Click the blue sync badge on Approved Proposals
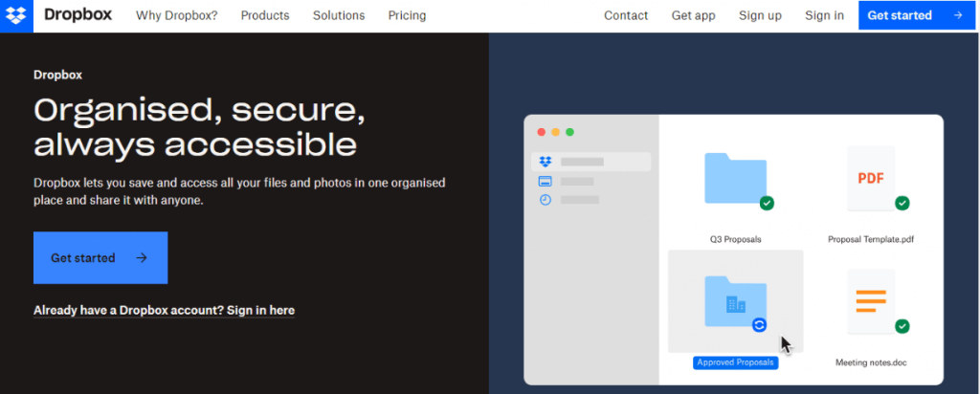The height and width of the screenshot is (394, 980). [759, 325]
